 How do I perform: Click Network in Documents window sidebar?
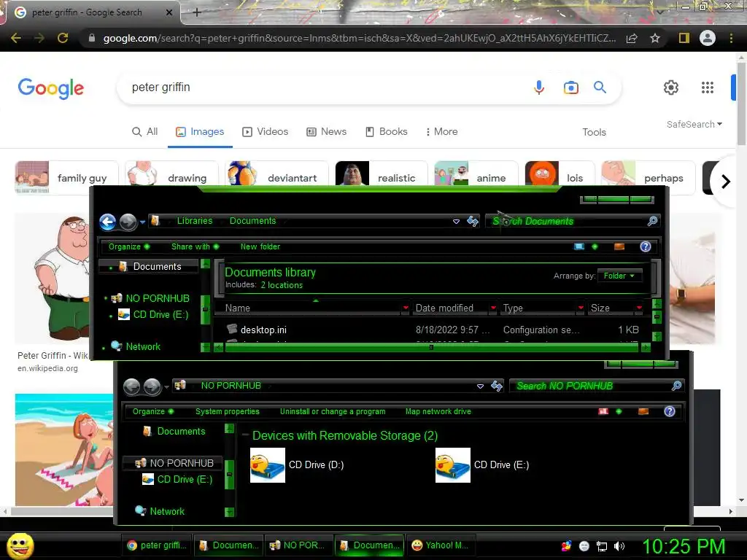tap(143, 346)
